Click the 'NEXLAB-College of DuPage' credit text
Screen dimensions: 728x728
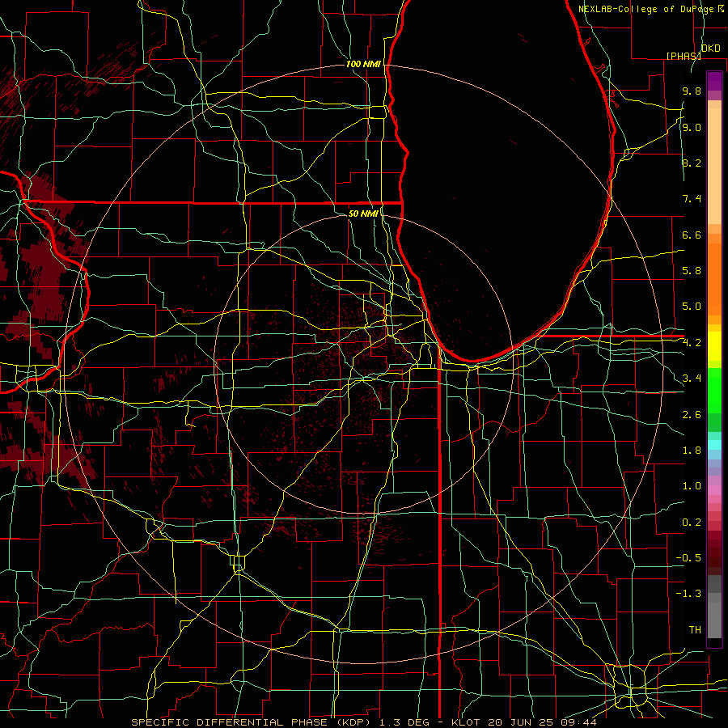[646, 9]
